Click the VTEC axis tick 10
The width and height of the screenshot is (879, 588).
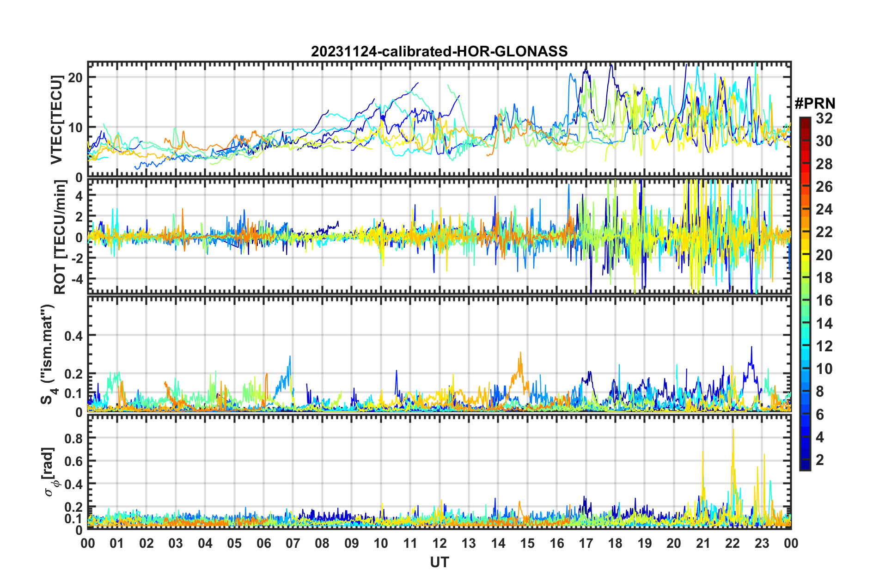click(x=75, y=127)
